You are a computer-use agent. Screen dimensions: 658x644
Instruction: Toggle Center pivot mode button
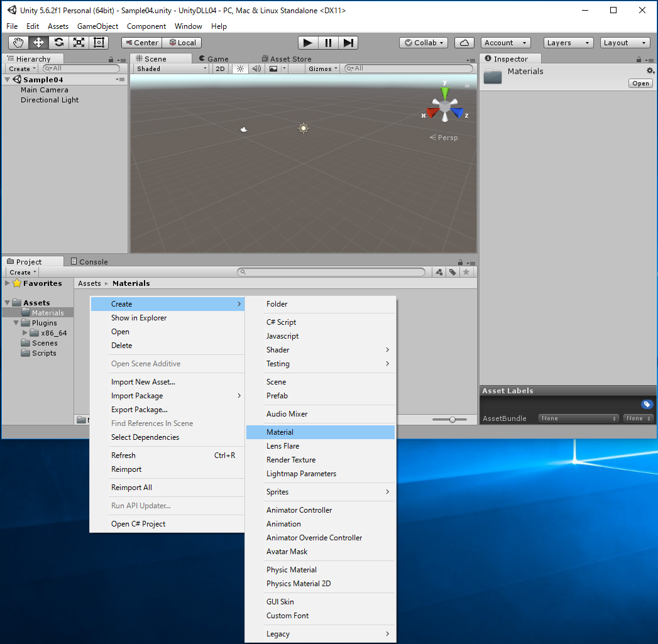[141, 43]
